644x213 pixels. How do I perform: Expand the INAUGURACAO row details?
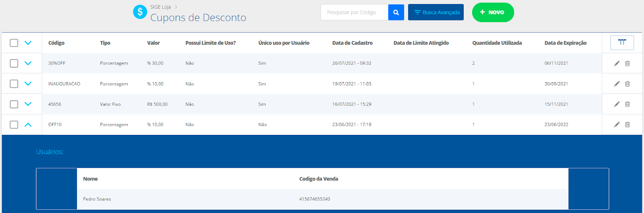click(x=28, y=84)
